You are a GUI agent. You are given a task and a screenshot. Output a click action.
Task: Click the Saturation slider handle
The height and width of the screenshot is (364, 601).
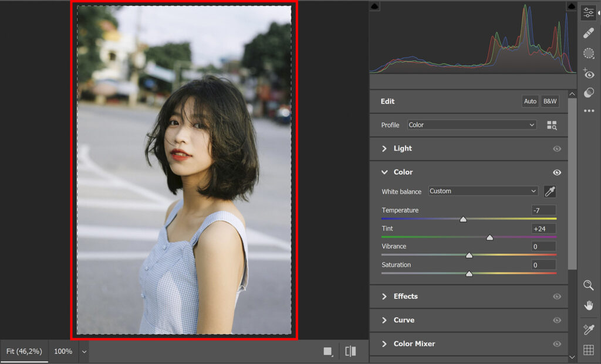pyautogui.click(x=469, y=274)
